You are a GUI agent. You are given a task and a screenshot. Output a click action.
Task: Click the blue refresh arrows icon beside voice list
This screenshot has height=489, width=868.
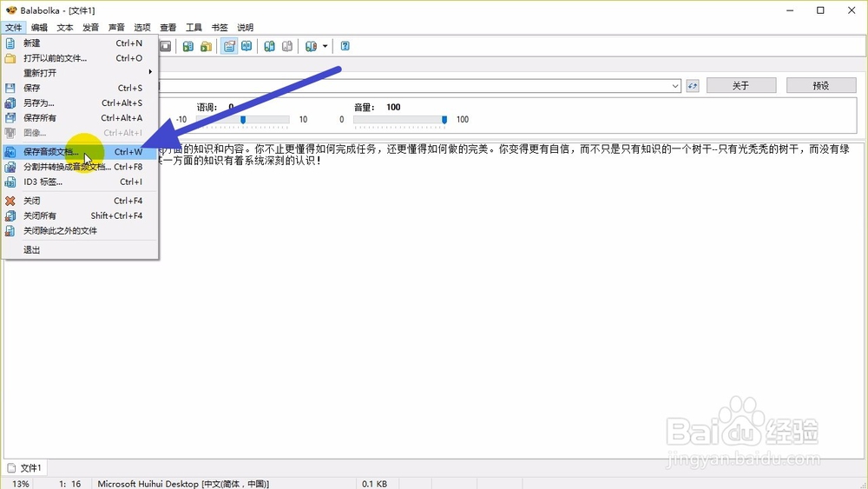693,86
